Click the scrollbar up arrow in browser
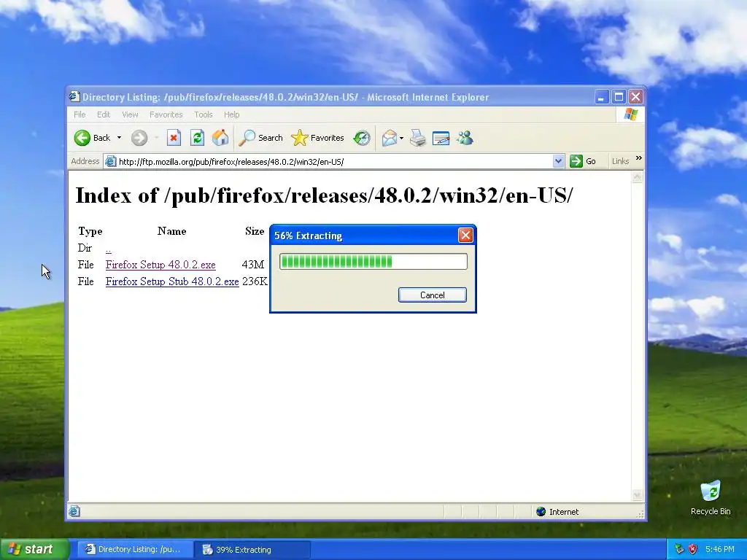Image resolution: width=747 pixels, height=560 pixels. point(637,178)
